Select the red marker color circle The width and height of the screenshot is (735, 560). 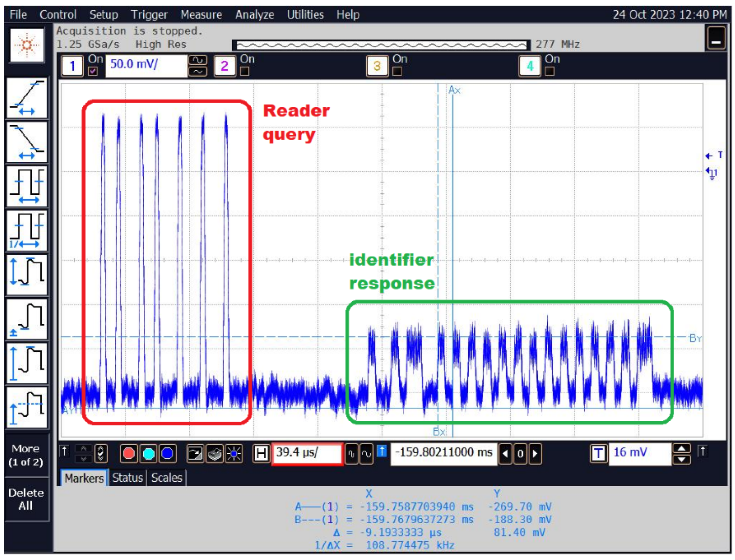(x=128, y=453)
